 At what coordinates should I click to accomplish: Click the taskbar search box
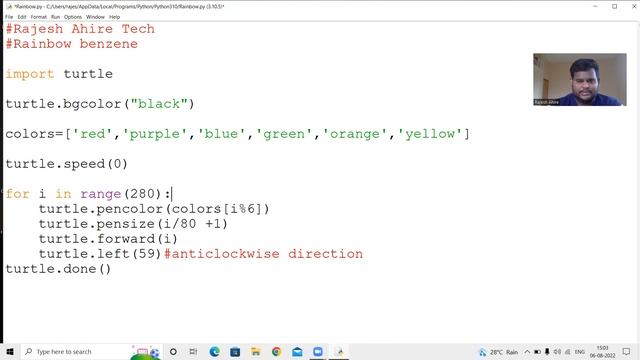click(91, 351)
